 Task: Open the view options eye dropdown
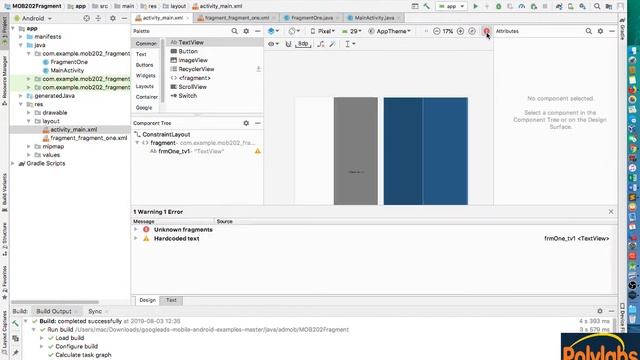[x=273, y=44]
